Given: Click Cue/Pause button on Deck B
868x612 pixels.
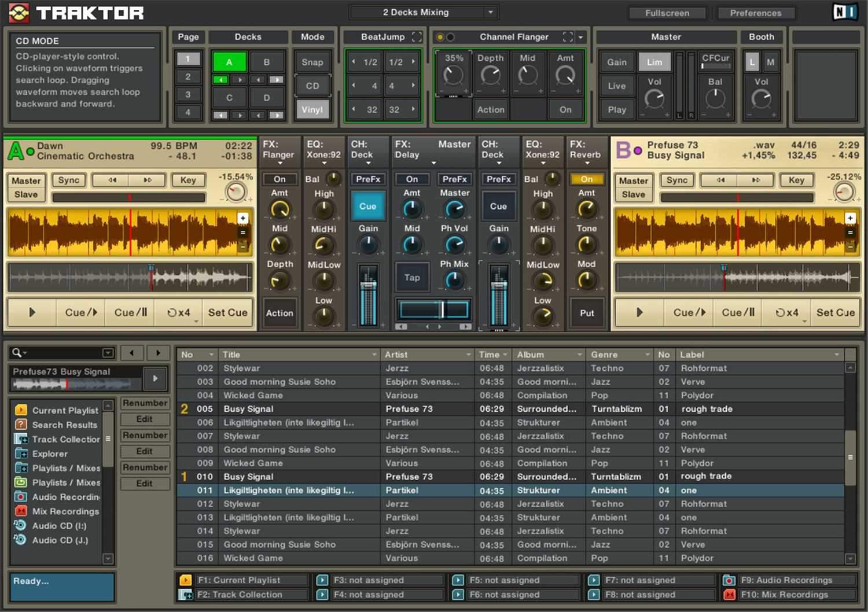Looking at the screenshot, I should 738,312.
